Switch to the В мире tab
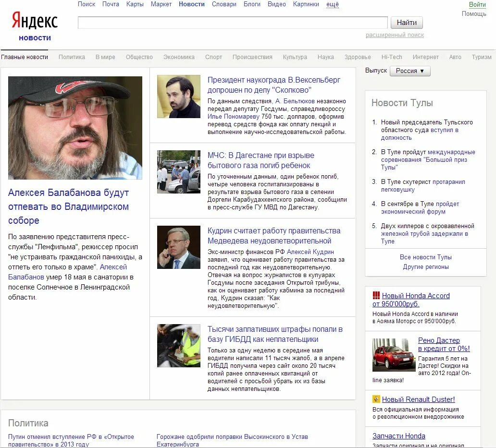 tap(105, 57)
